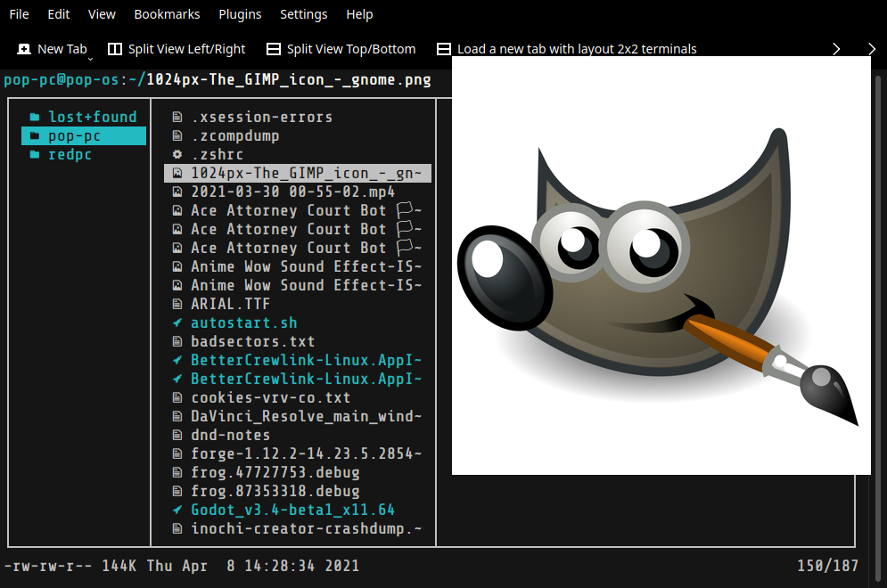Click file icon beside .xsession-errors
The height and width of the screenshot is (588, 887).
pos(177,117)
